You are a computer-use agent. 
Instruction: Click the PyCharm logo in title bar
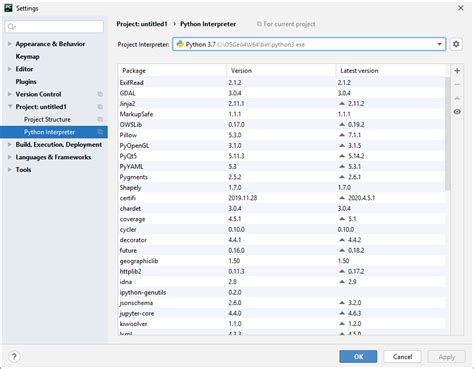[x=9, y=8]
